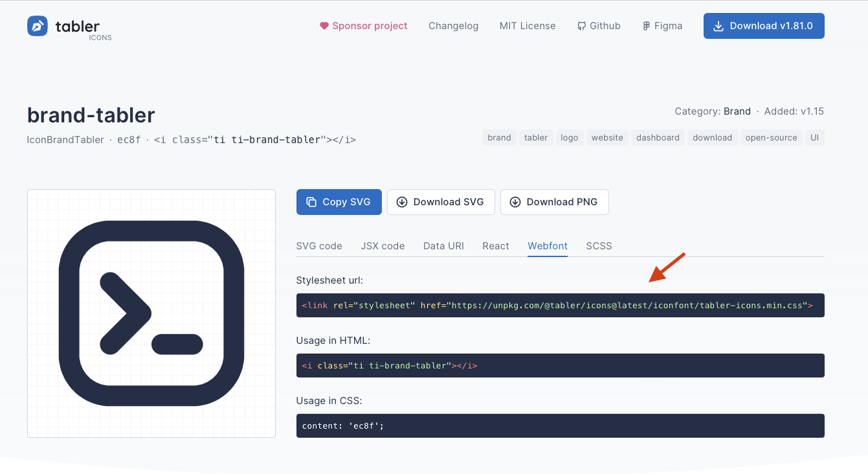Open the SCSS tab
The width and height of the screenshot is (868, 474).
click(599, 246)
